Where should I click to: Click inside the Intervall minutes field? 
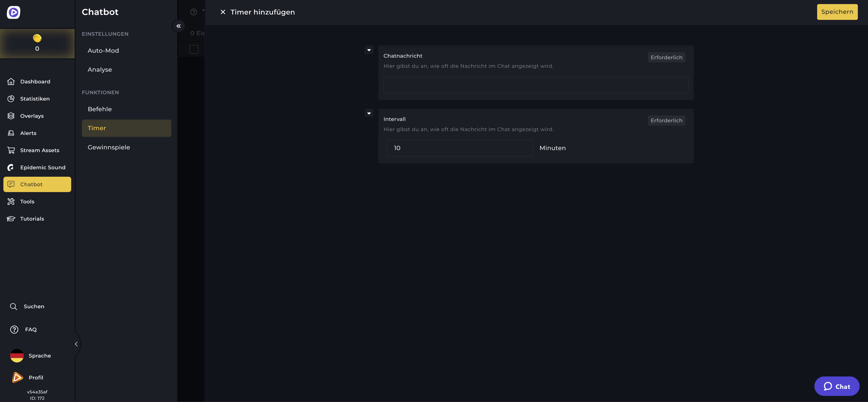coord(459,148)
